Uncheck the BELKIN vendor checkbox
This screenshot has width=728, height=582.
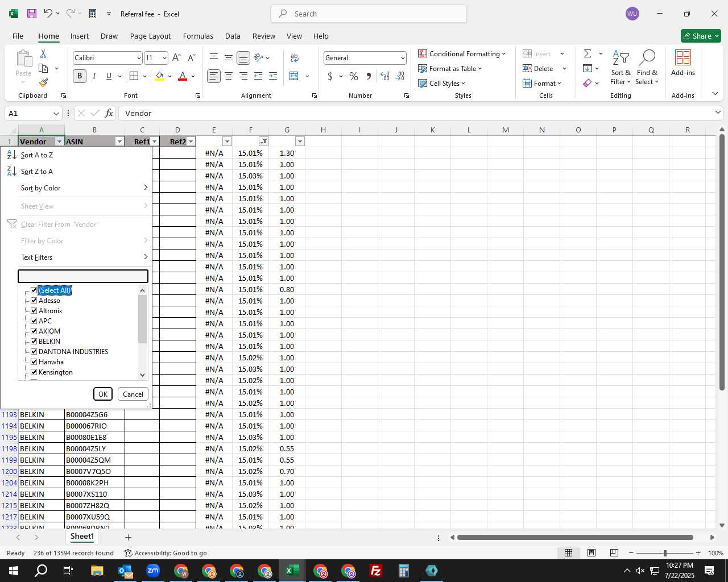pyautogui.click(x=34, y=342)
